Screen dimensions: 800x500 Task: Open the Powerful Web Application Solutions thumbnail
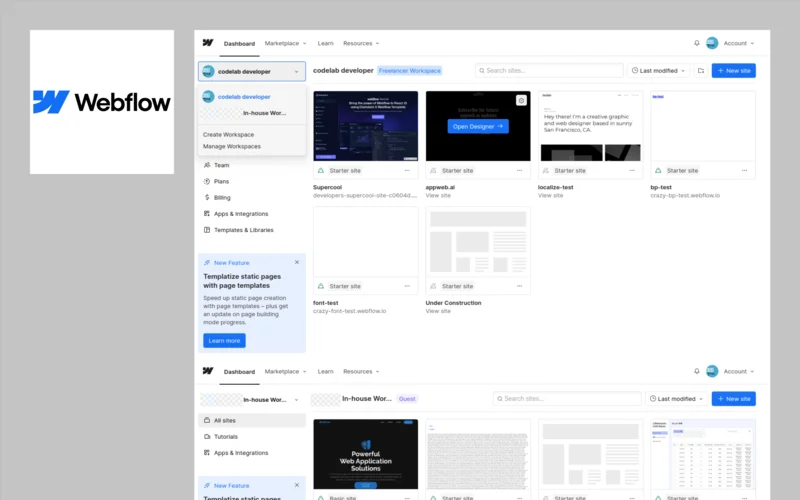coord(366,454)
